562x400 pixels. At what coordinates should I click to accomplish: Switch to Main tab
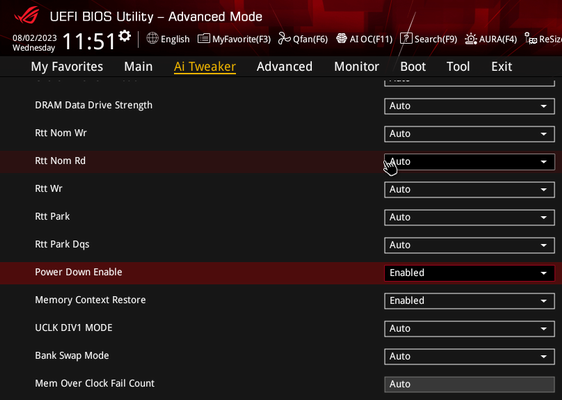click(138, 67)
